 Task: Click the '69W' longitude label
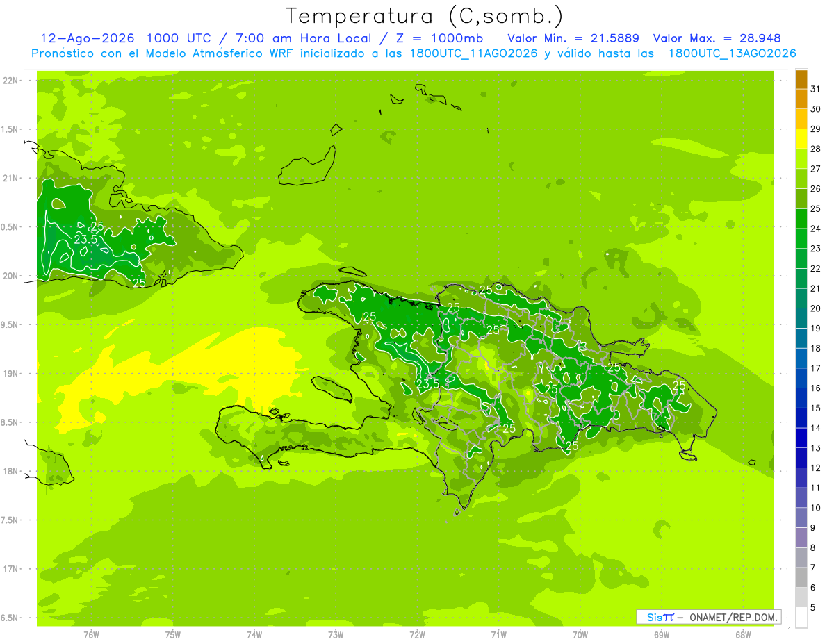[x=662, y=634]
